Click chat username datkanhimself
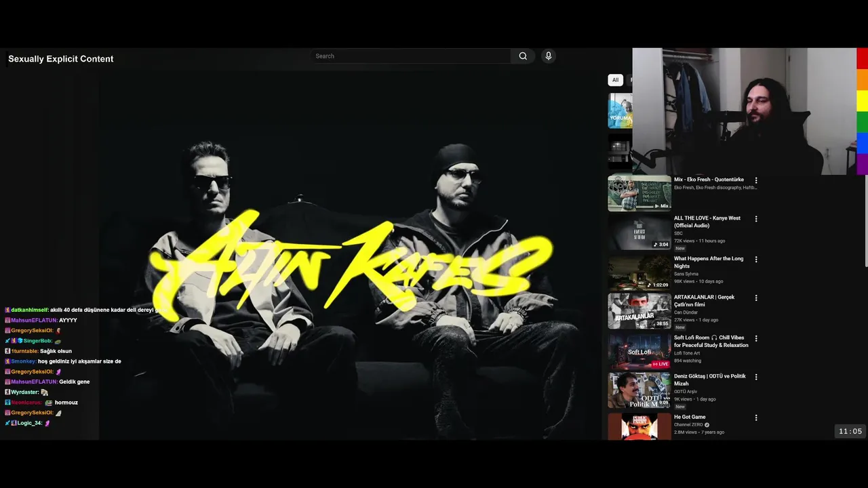This screenshot has height=488, width=868. 30,310
